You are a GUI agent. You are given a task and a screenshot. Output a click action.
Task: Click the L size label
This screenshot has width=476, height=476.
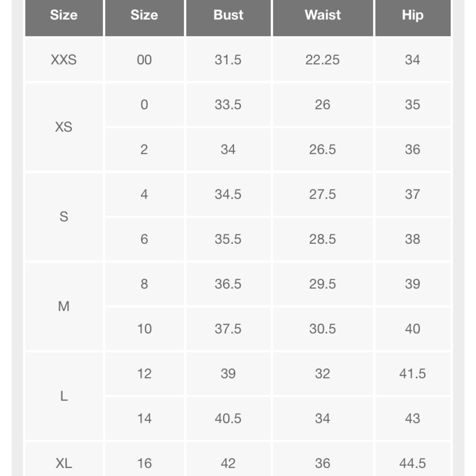pyautogui.click(x=64, y=396)
